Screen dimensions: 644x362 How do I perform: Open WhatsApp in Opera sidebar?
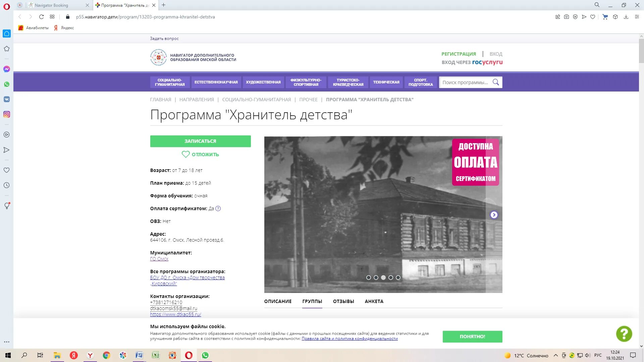pos(7,84)
